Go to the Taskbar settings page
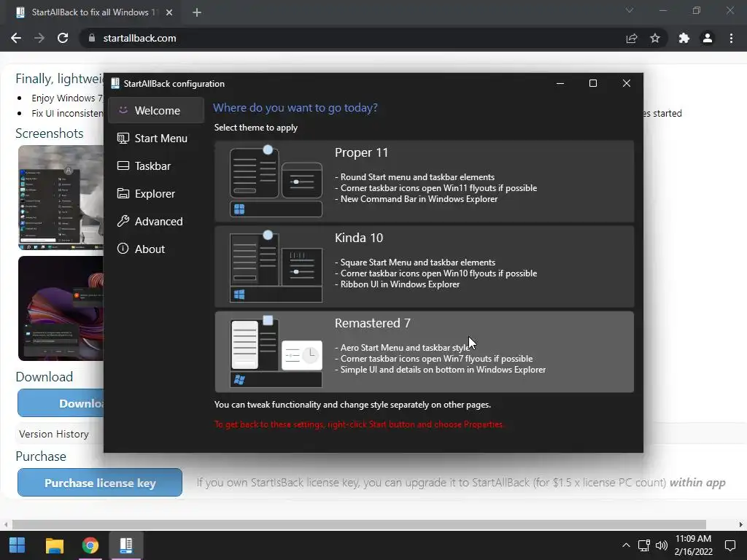 [x=156, y=166]
